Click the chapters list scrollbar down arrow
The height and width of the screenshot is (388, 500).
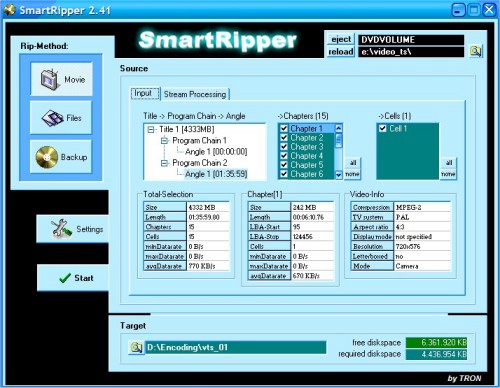[339, 175]
